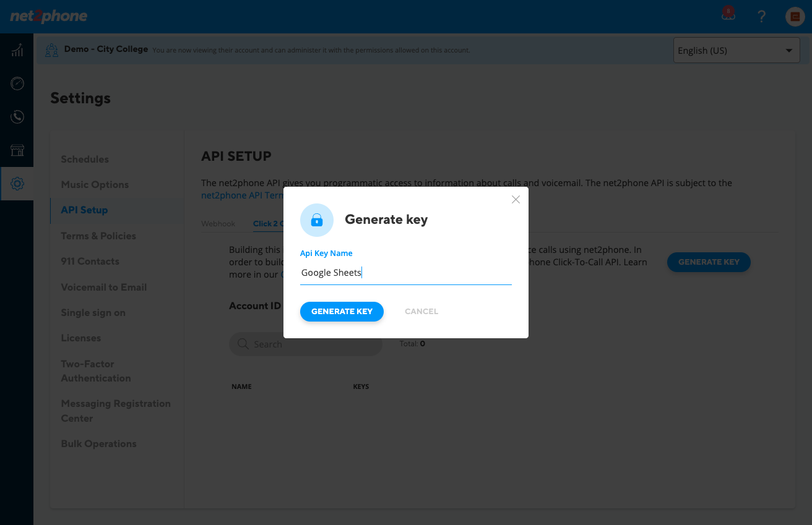Focus the Api Key Name input field
Screen dimensions: 812x525
coord(406,273)
